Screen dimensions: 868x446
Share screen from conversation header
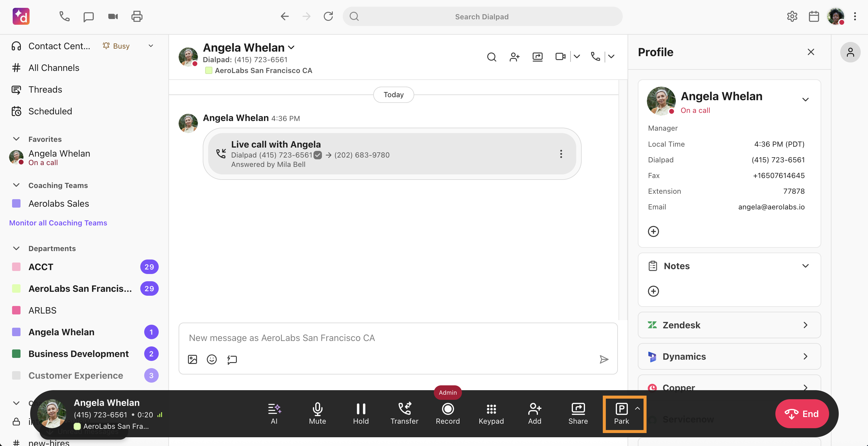pos(537,57)
